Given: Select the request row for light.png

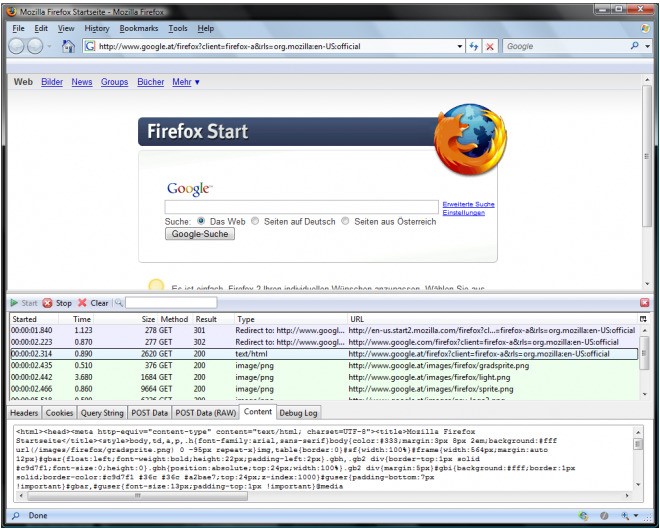Looking at the screenshot, I should point(324,377).
